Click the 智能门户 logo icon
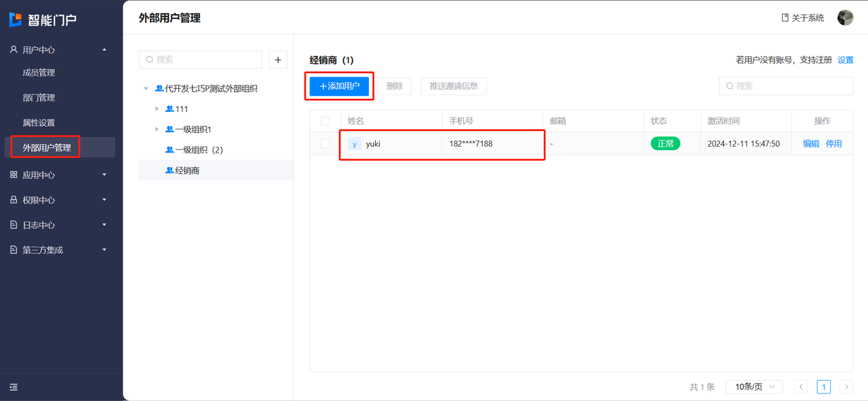This screenshot has width=868, height=401. [x=16, y=20]
